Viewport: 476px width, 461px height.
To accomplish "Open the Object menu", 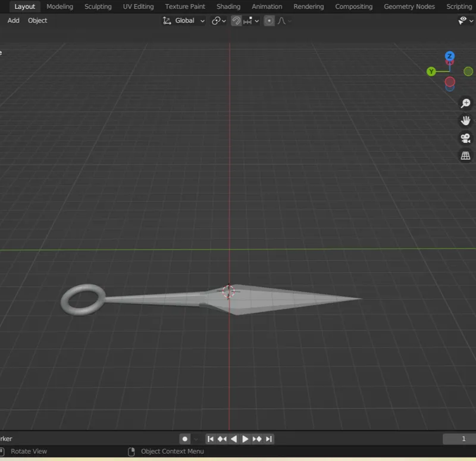I will point(37,21).
